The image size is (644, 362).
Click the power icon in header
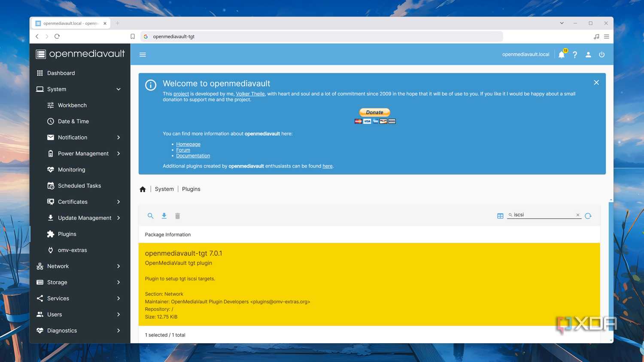(601, 54)
